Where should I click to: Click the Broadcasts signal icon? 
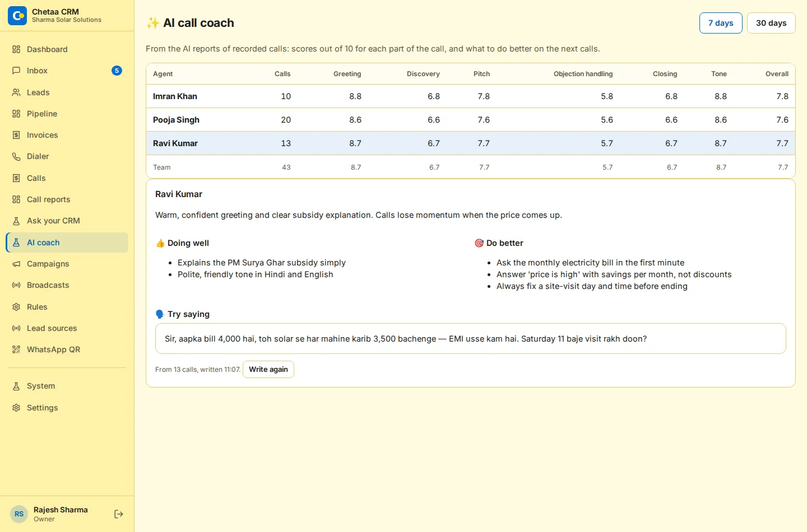(x=16, y=285)
